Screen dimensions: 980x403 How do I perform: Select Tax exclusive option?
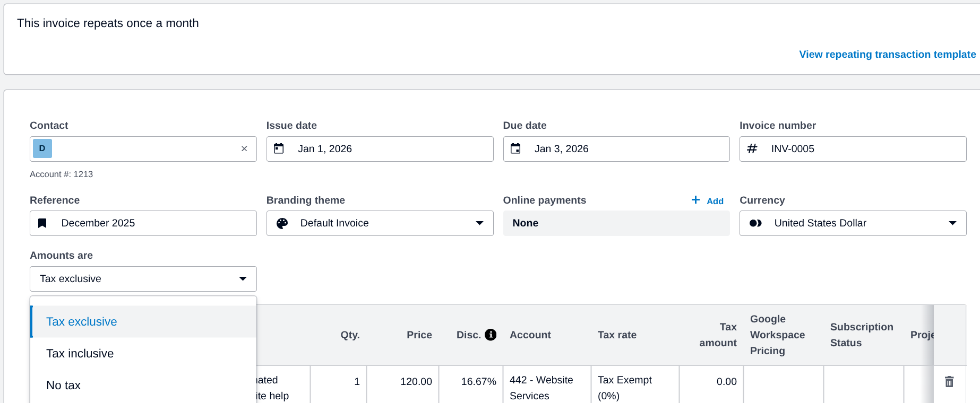pyautogui.click(x=143, y=322)
